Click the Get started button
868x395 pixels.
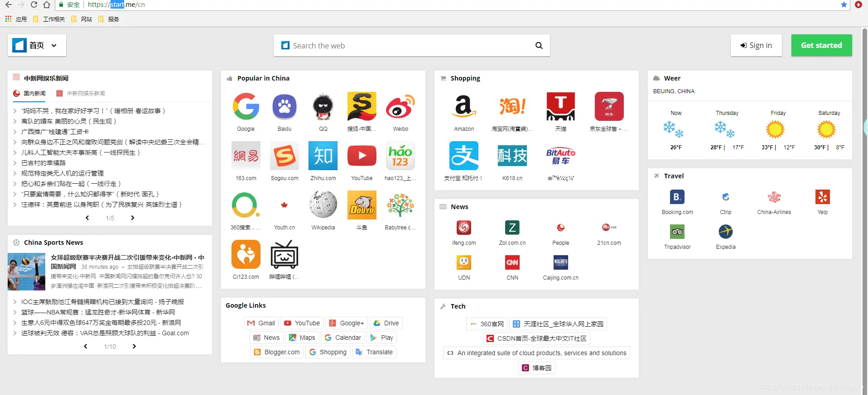pos(821,45)
